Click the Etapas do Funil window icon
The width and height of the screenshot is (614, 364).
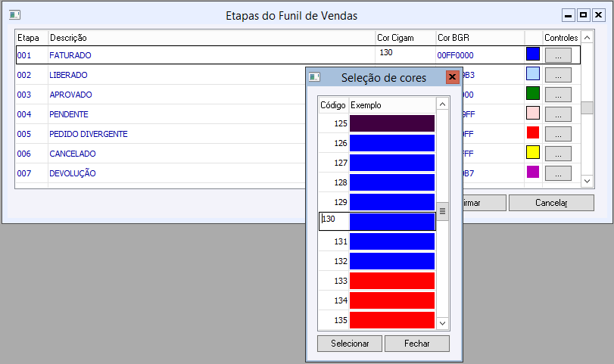coord(14,15)
